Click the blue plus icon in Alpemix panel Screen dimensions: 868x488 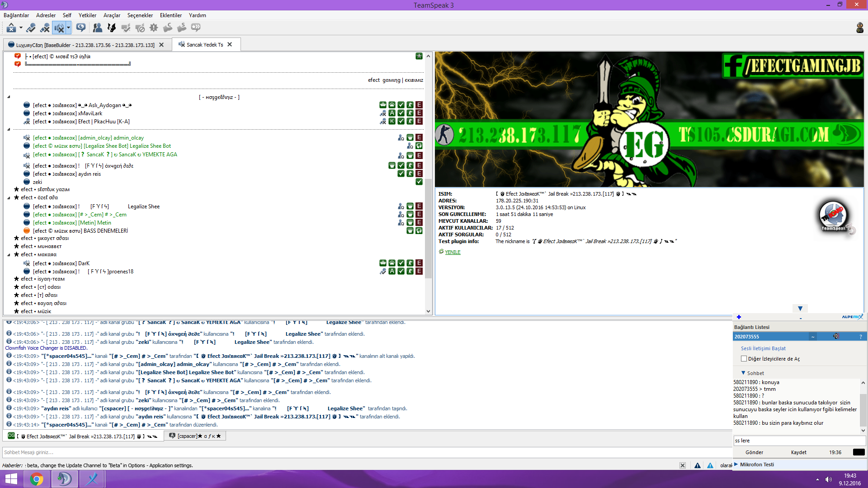pyautogui.click(x=739, y=317)
